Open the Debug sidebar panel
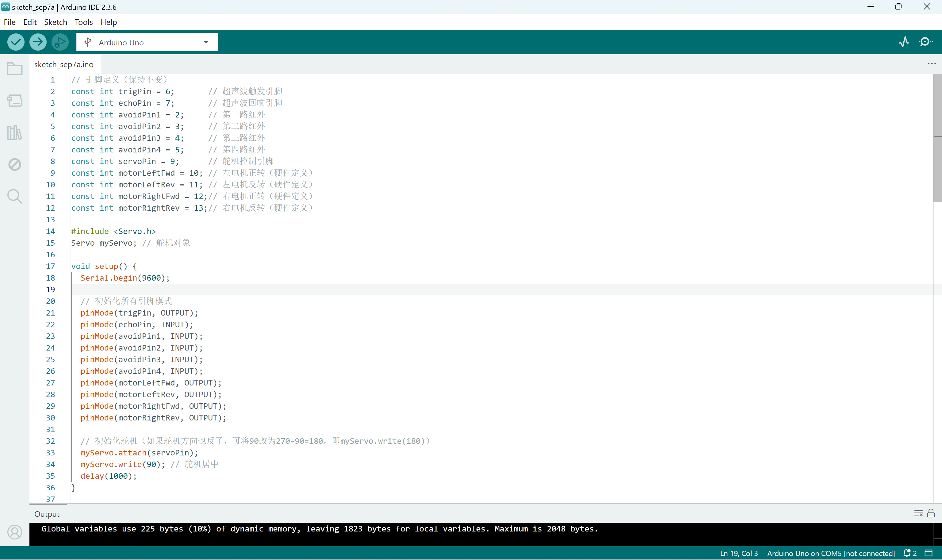 pyautogui.click(x=15, y=164)
